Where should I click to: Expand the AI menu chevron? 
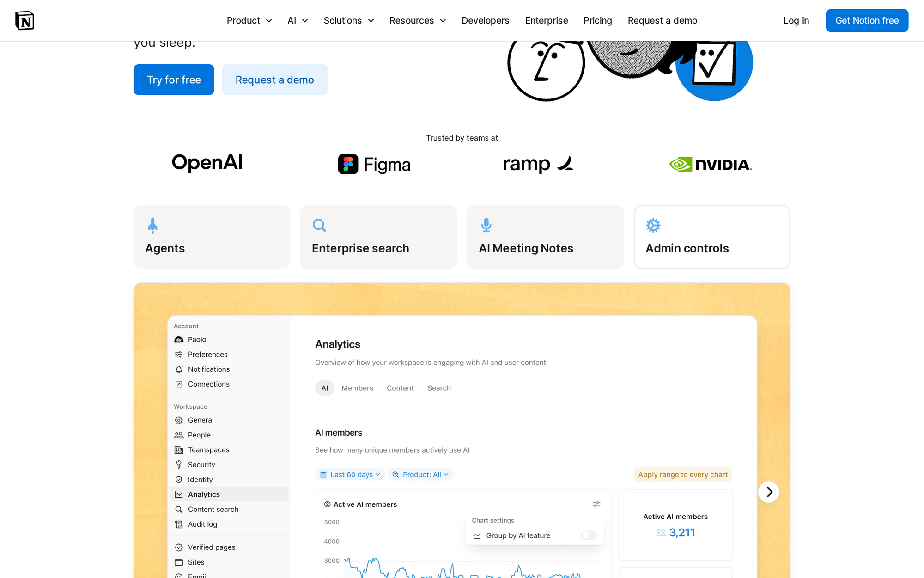click(305, 21)
